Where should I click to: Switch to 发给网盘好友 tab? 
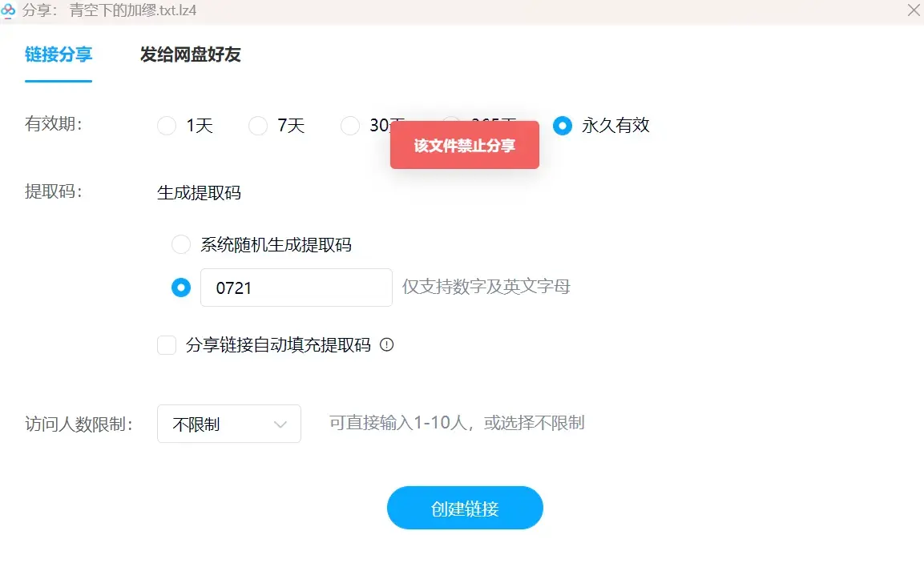[191, 54]
